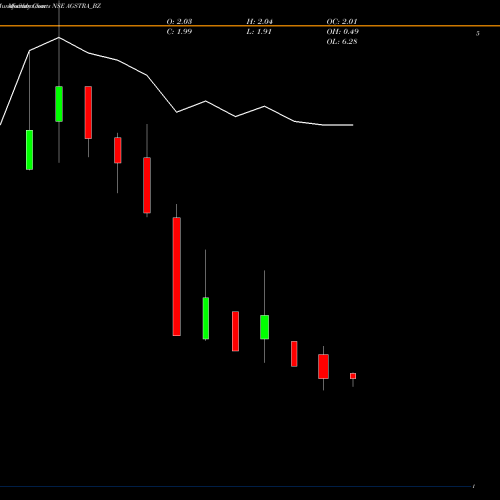Click the tallest red candle body
The image size is (500, 500).
click(x=177, y=276)
